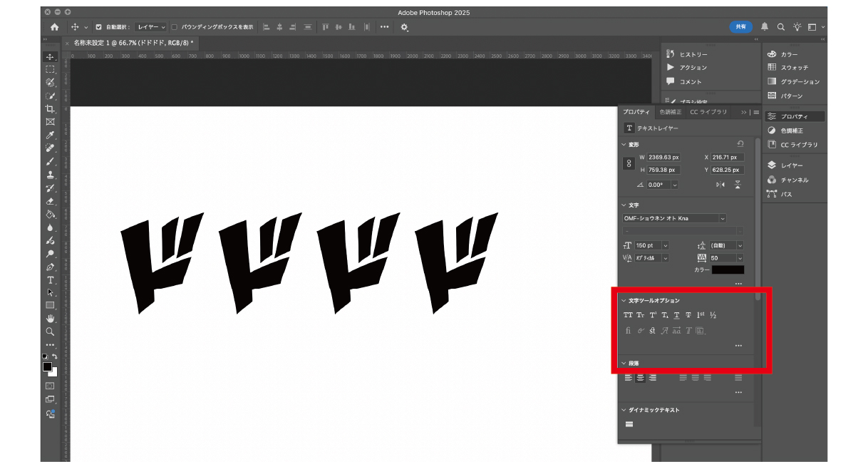Select the Zoom tool
The width and height of the screenshot is (868, 462).
(50, 332)
